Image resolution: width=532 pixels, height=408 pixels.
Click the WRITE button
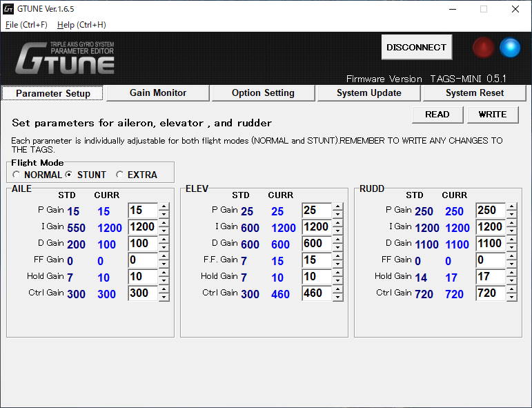click(x=492, y=115)
